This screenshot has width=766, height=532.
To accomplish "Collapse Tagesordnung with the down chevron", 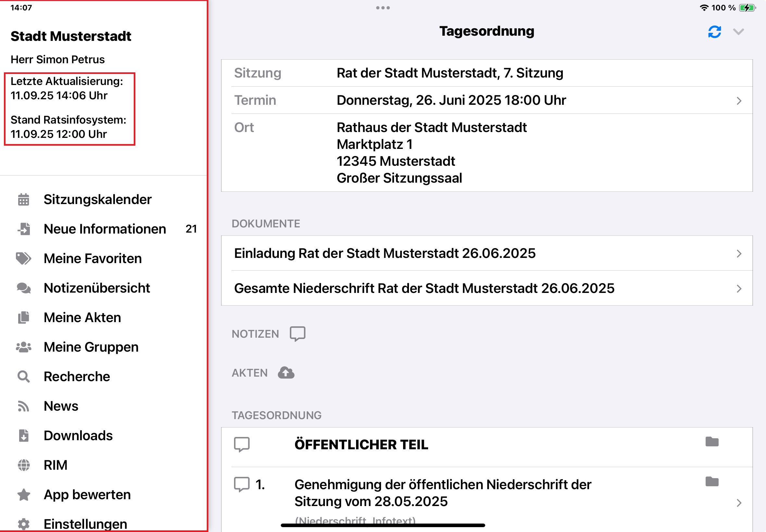I will 739,31.
